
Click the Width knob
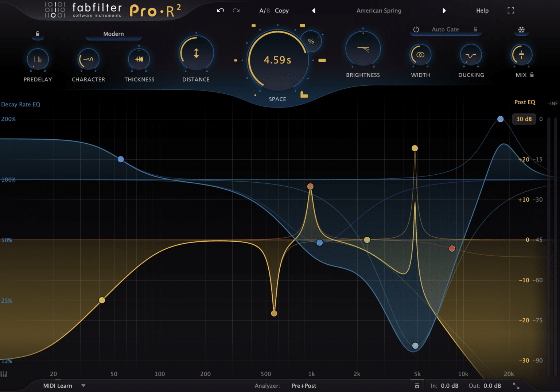420,54
